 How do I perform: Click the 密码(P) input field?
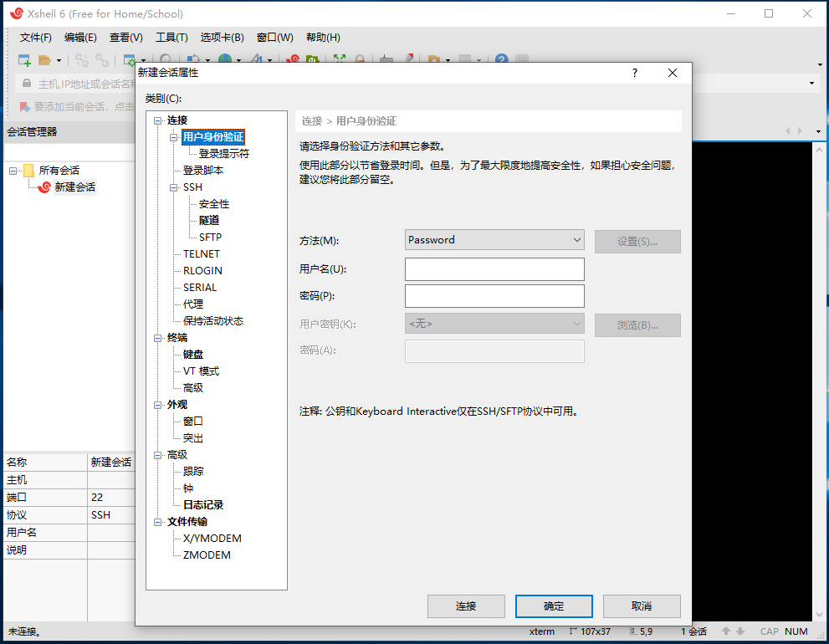click(494, 296)
